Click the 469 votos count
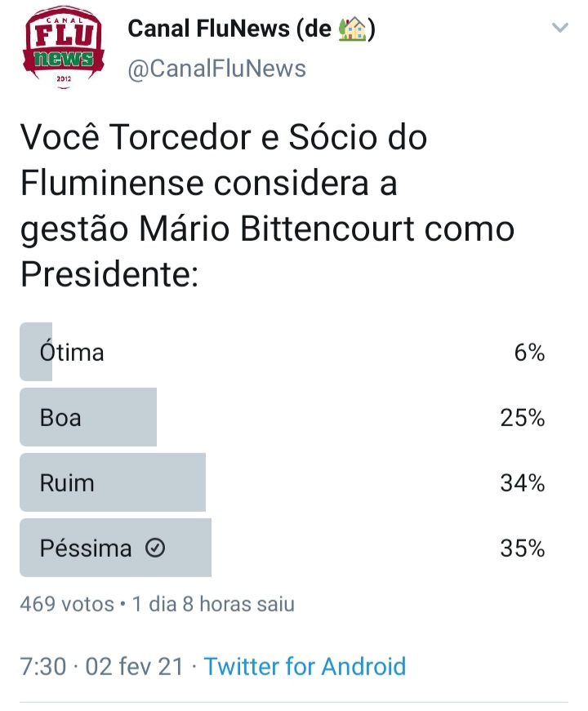This screenshot has height=711, width=588. [67, 604]
